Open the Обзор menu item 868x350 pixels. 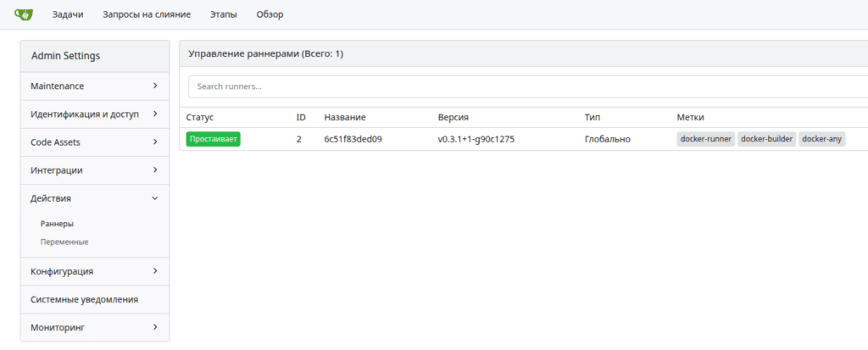(270, 14)
